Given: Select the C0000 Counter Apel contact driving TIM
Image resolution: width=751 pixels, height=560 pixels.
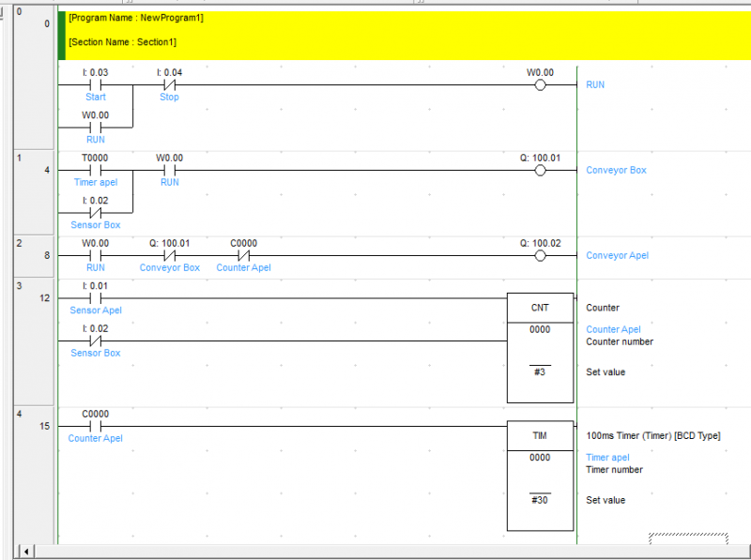Looking at the screenshot, I should click(96, 426).
